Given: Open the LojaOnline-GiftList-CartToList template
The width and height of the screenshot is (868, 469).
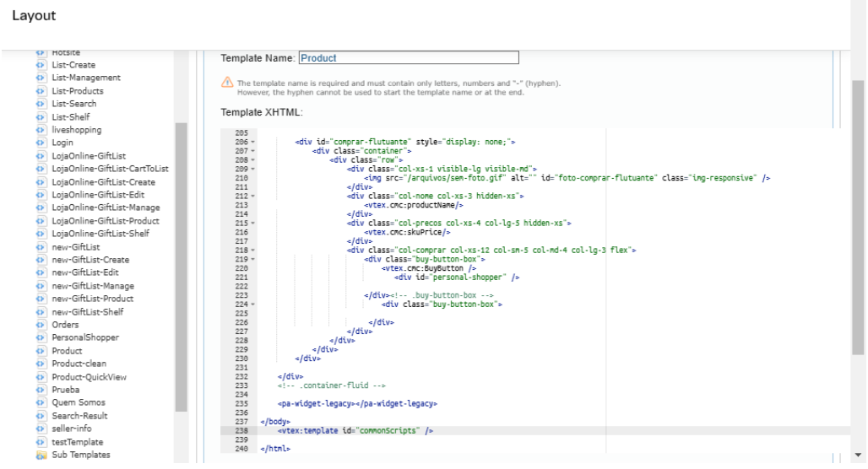Looking at the screenshot, I should click(110, 169).
